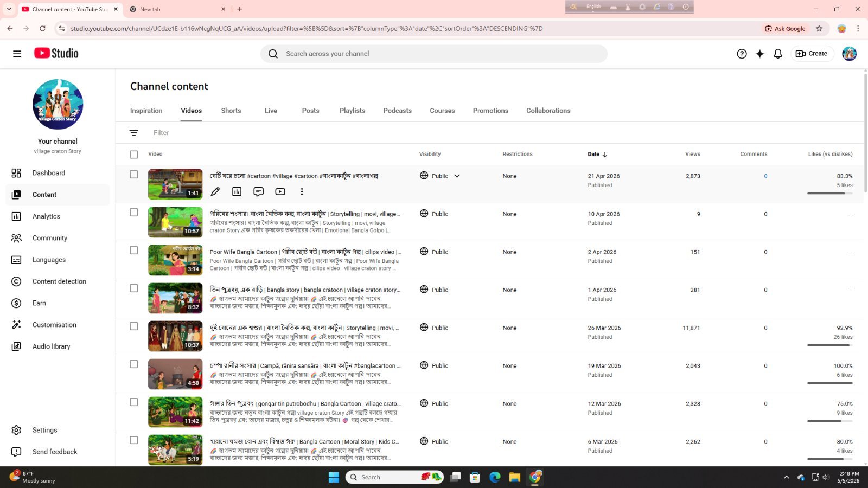This screenshot has height=488, width=868.
Task: Open notifications bell
Action: tap(778, 54)
